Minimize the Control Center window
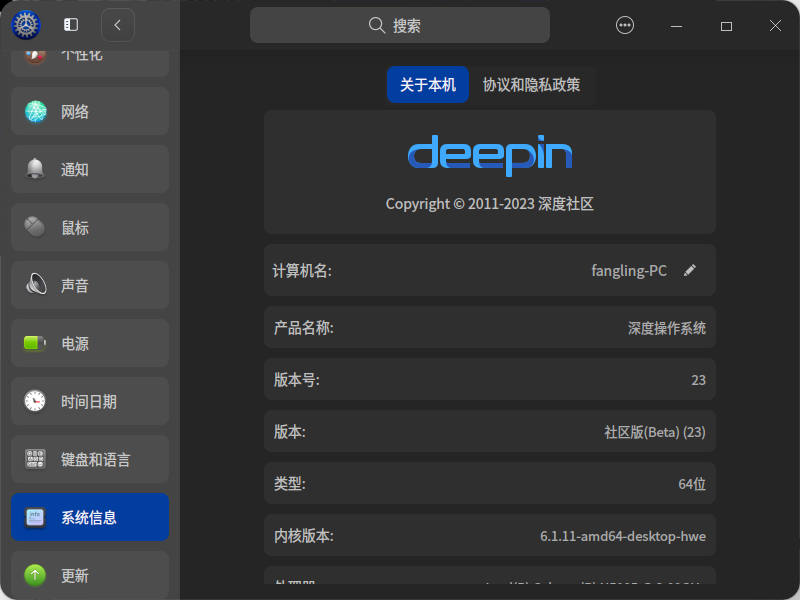800x600 pixels. tap(676, 26)
